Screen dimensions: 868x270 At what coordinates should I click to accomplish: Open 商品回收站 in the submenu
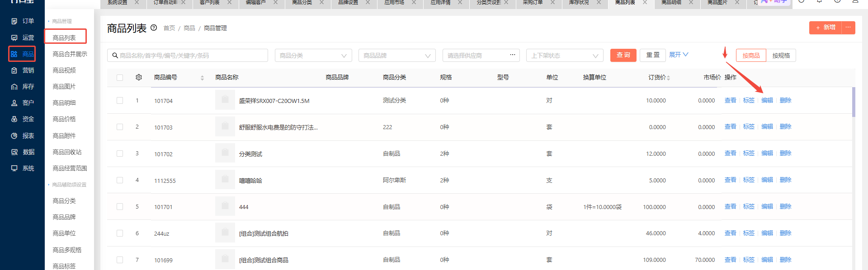[67, 152]
